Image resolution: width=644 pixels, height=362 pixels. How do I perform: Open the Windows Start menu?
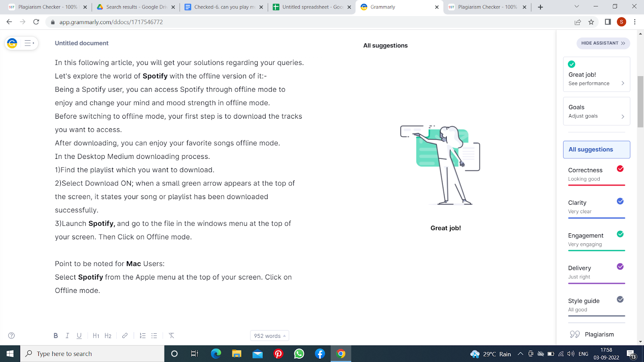pos(10,354)
